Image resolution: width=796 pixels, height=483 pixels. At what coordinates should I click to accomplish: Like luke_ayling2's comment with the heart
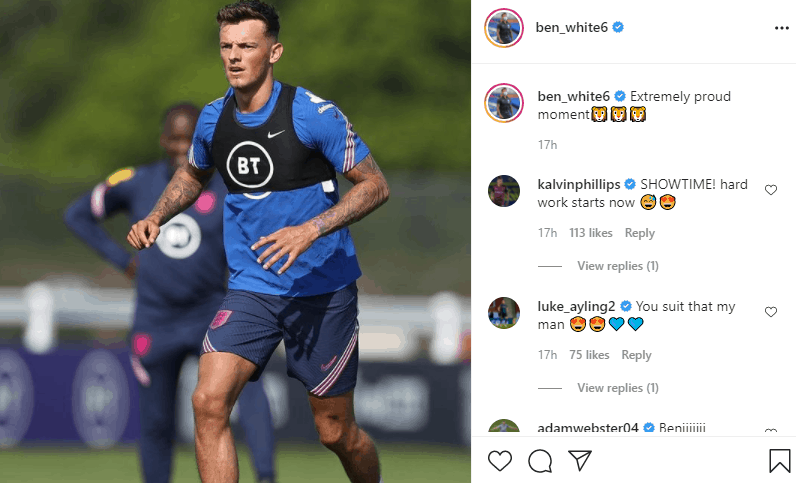pyautogui.click(x=771, y=312)
